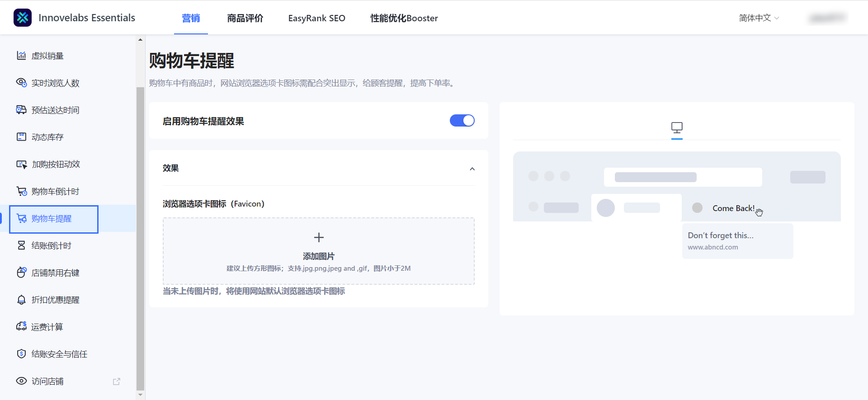Click the Come Back! preview tab
This screenshot has height=400, width=868.
(x=733, y=208)
